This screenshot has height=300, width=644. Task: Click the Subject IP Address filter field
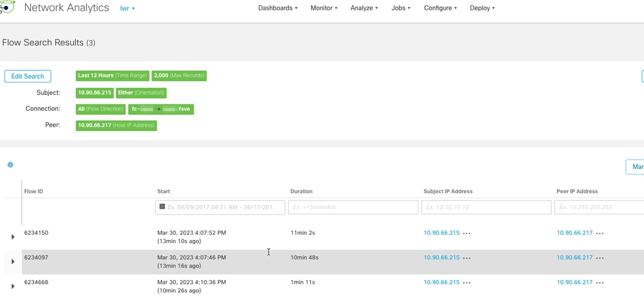coord(486,207)
